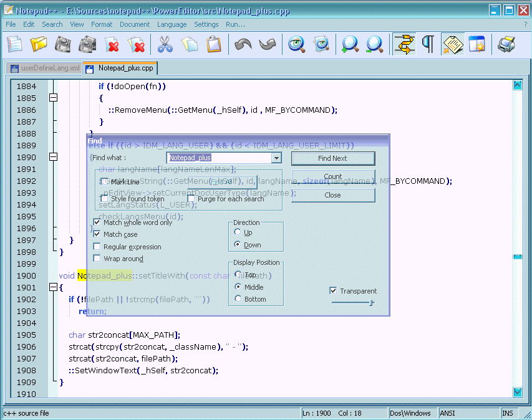The image size is (532, 420).
Task: Open the Document menu
Action: [x=135, y=24]
